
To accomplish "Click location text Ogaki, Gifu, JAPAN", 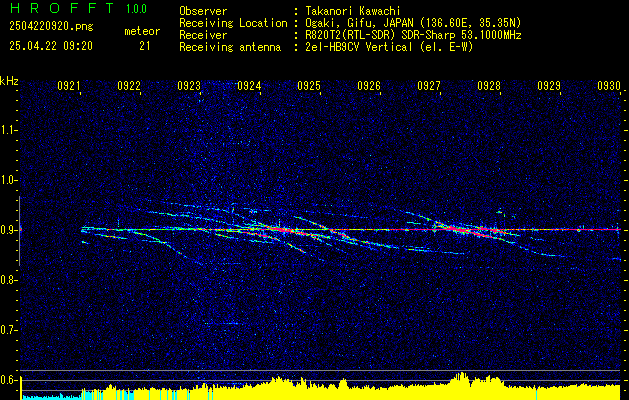I will (359, 23).
